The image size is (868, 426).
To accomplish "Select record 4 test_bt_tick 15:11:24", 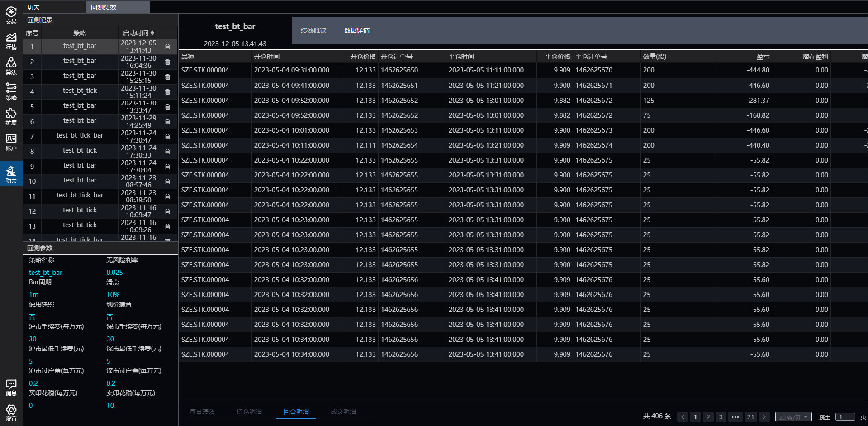I will (100, 92).
